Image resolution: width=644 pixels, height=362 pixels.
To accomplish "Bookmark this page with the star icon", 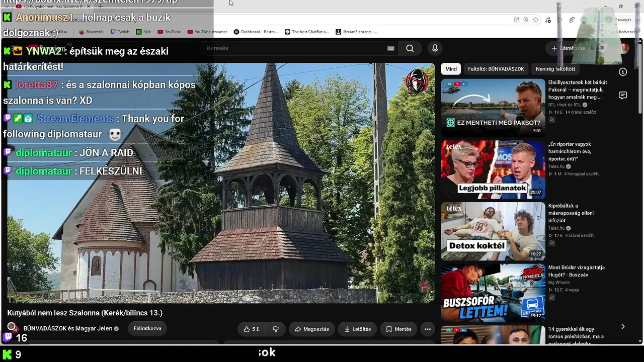I will (x=536, y=20).
